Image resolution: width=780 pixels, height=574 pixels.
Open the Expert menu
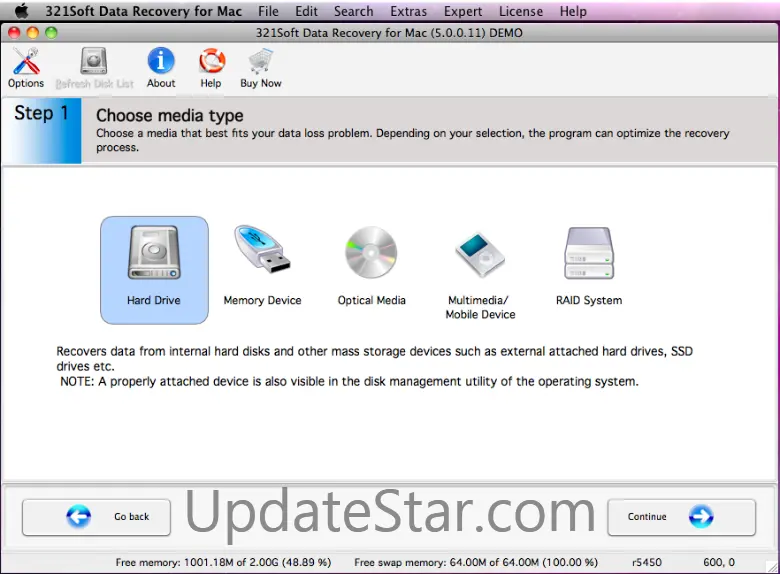pyautogui.click(x=463, y=11)
